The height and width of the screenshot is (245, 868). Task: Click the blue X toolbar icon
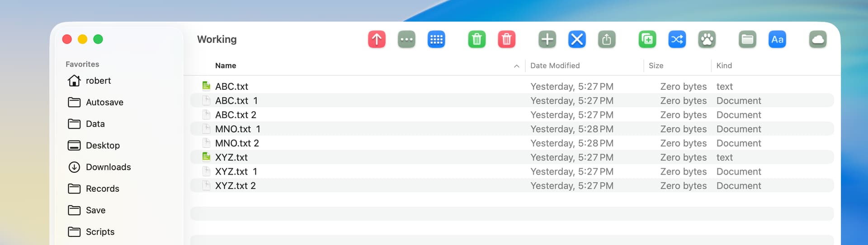[577, 39]
